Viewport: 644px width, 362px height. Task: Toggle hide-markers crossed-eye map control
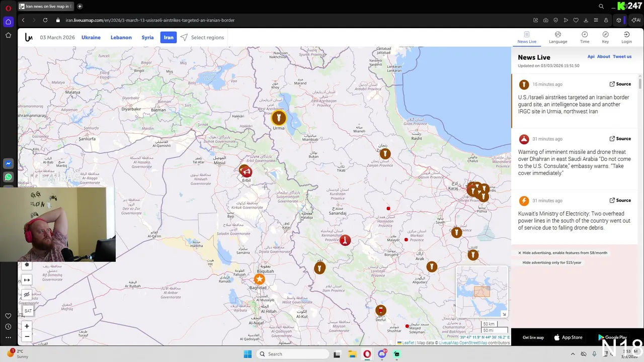pyautogui.click(x=27, y=295)
